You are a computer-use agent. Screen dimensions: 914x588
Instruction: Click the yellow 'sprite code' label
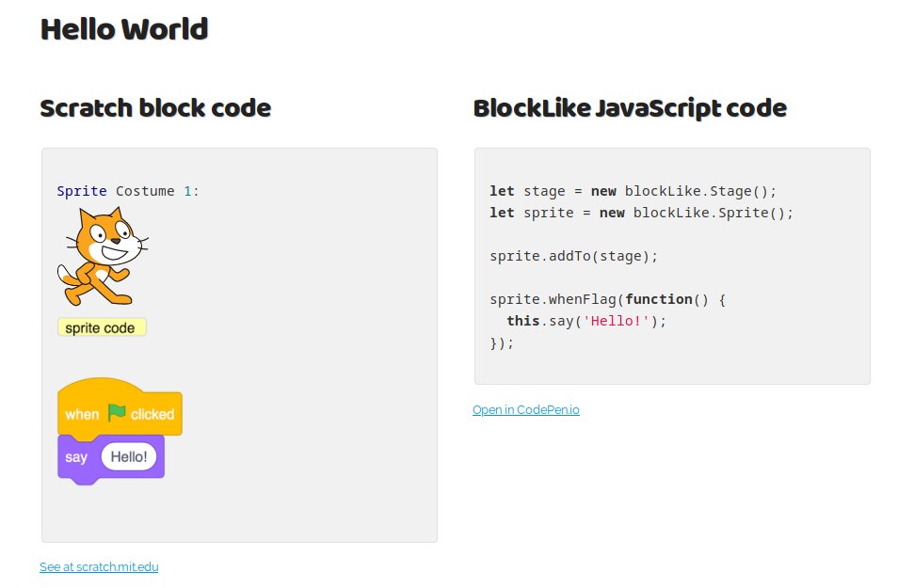pos(102,327)
